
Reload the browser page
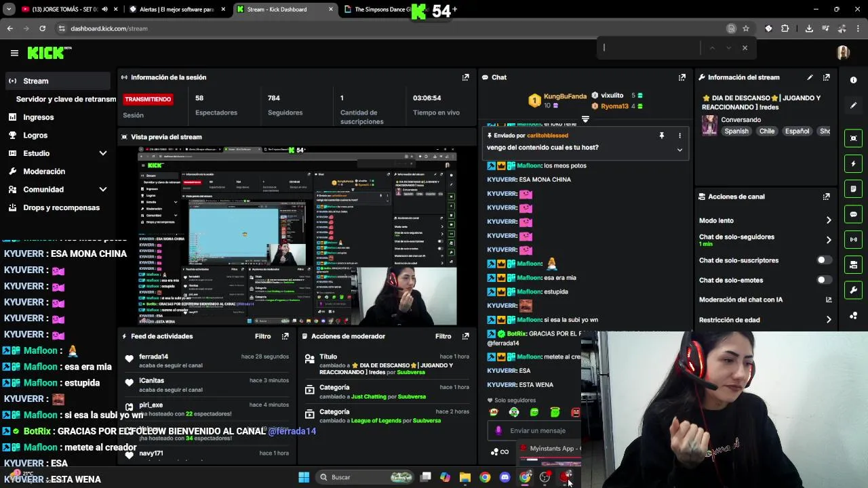click(x=42, y=28)
